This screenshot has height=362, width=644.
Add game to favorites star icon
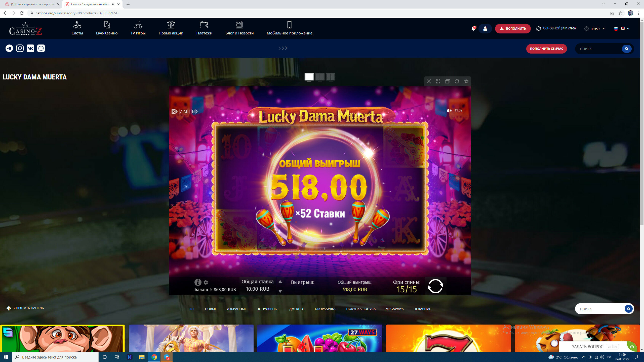point(466,81)
